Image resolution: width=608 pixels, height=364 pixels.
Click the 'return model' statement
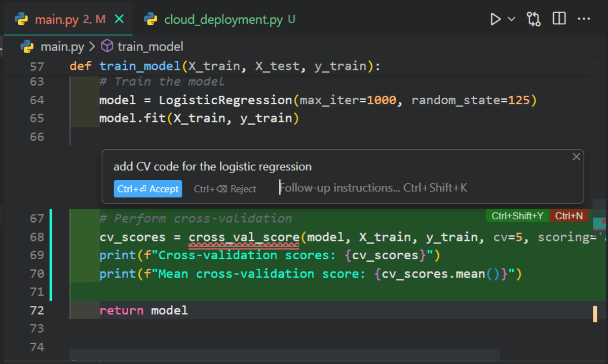coord(143,310)
